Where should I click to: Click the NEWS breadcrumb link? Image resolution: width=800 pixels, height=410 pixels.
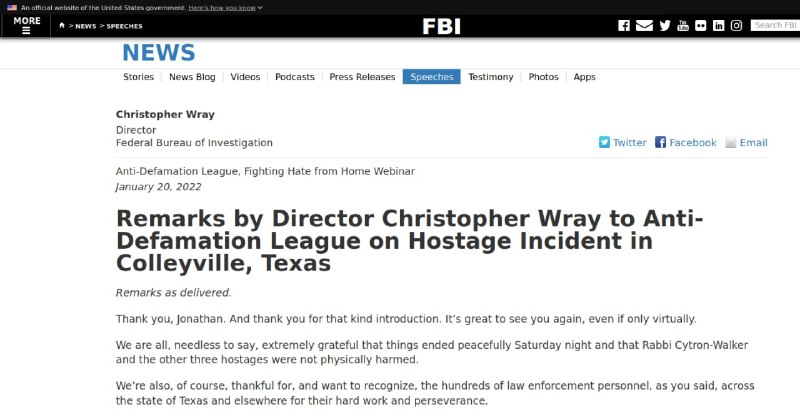(x=86, y=26)
